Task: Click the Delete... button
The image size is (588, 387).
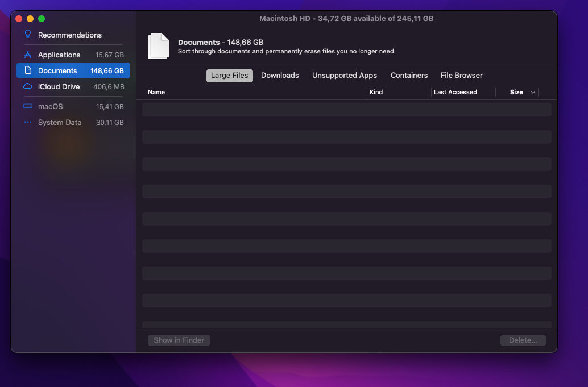Action: (x=523, y=340)
